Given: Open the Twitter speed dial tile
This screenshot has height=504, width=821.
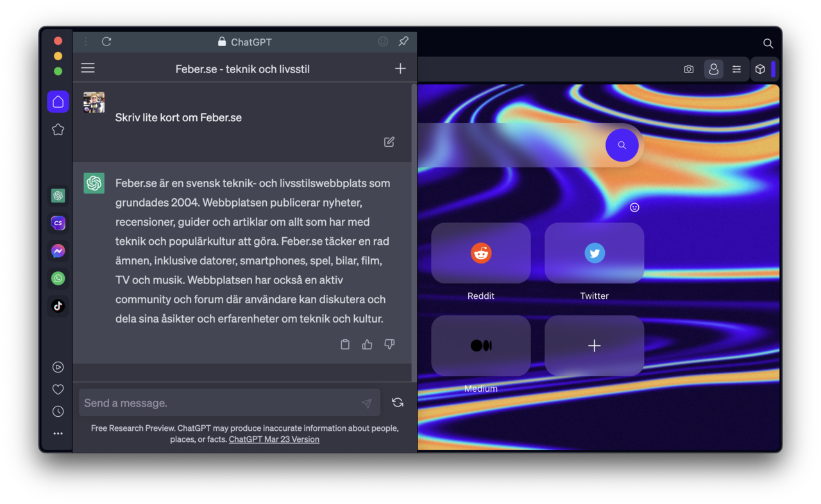Looking at the screenshot, I should pyautogui.click(x=594, y=253).
